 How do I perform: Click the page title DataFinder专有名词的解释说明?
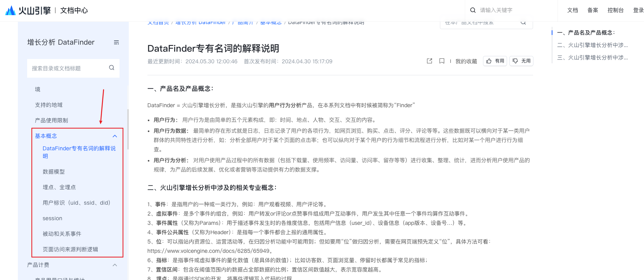[x=213, y=49]
